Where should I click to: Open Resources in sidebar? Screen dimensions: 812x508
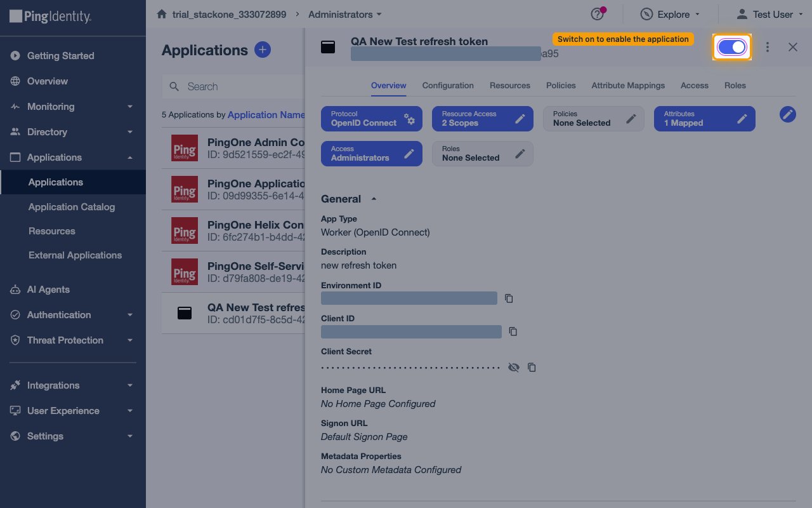click(x=52, y=231)
